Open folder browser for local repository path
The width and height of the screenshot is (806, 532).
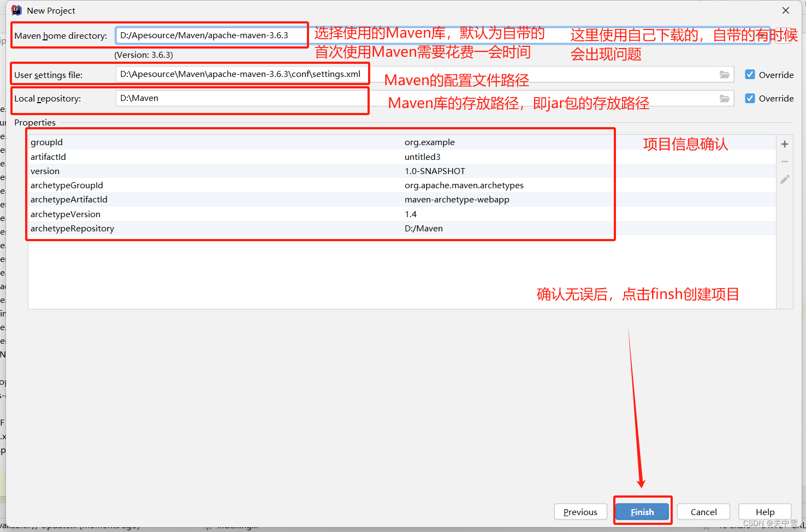pos(725,99)
